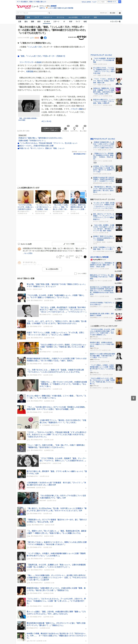Open the 村野武範 name link in article
Screen dimensions: 138x644
[30, 71]
